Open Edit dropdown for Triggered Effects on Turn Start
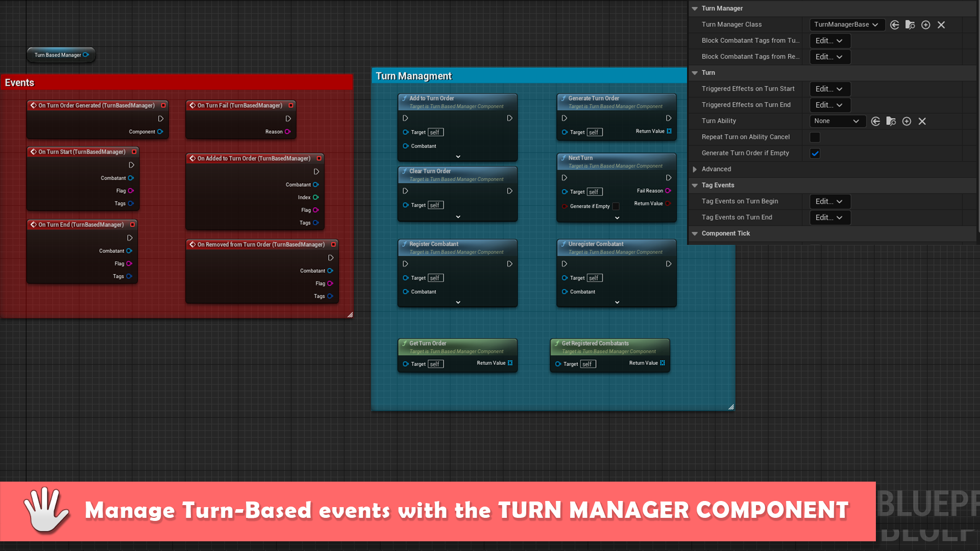The image size is (980, 551). tap(830, 89)
